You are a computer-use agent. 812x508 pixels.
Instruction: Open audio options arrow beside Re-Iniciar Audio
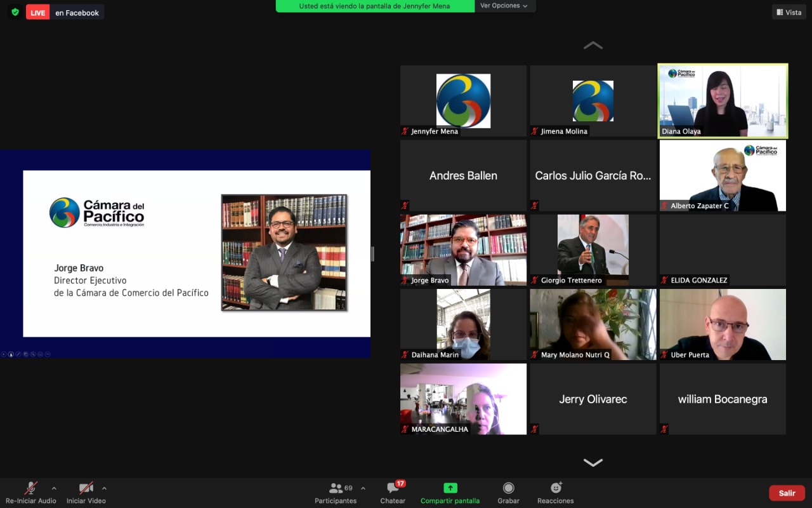[x=54, y=488]
